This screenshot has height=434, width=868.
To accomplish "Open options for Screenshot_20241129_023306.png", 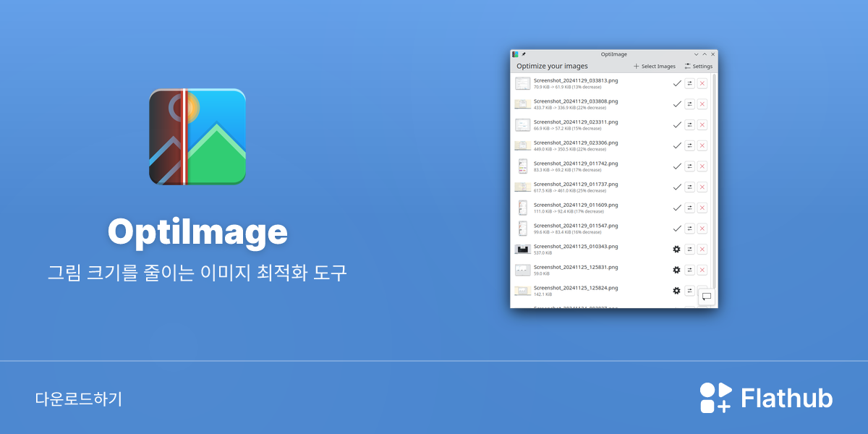I will [690, 145].
